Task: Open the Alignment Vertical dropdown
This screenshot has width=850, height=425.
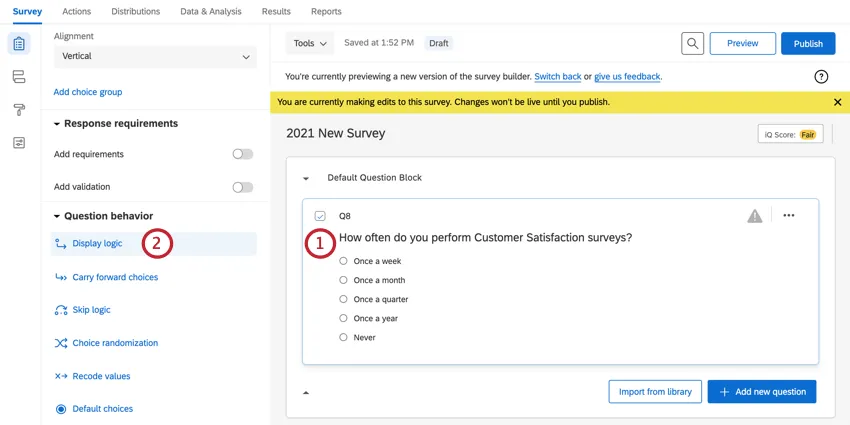Action: pos(155,57)
